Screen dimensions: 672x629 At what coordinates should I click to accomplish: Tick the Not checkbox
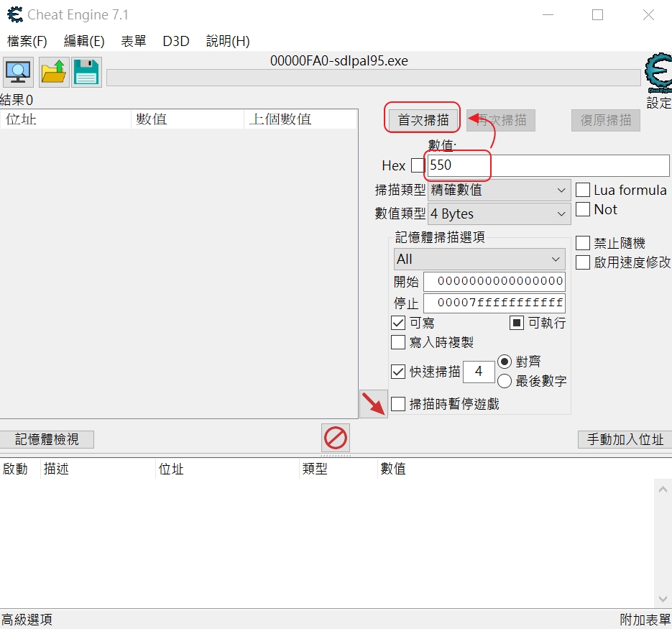[582, 209]
